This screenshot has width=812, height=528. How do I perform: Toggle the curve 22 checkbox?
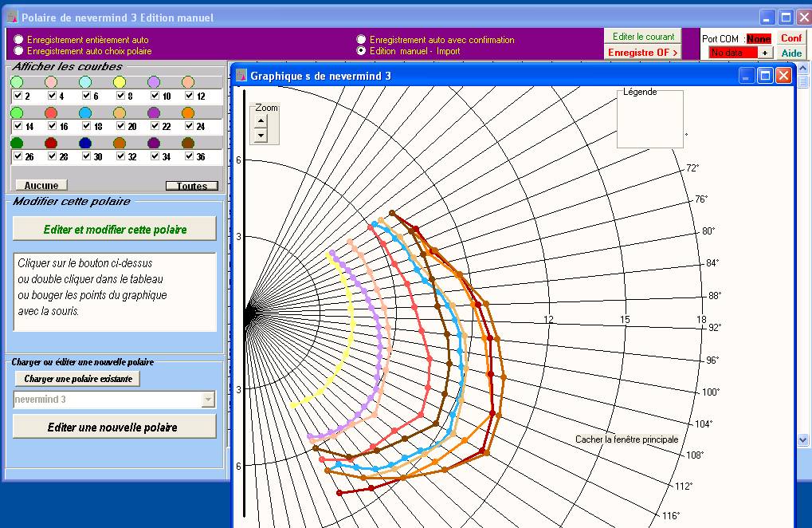click(155, 125)
